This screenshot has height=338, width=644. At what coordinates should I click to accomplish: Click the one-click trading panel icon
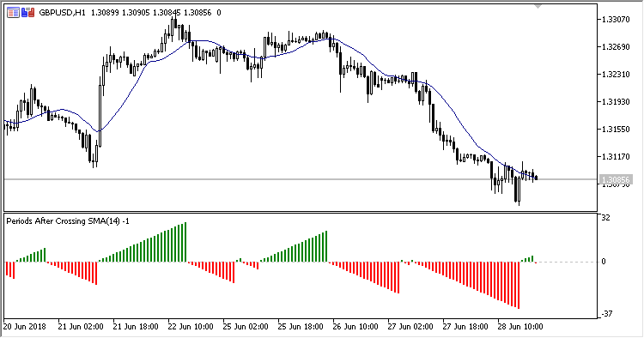coord(28,13)
